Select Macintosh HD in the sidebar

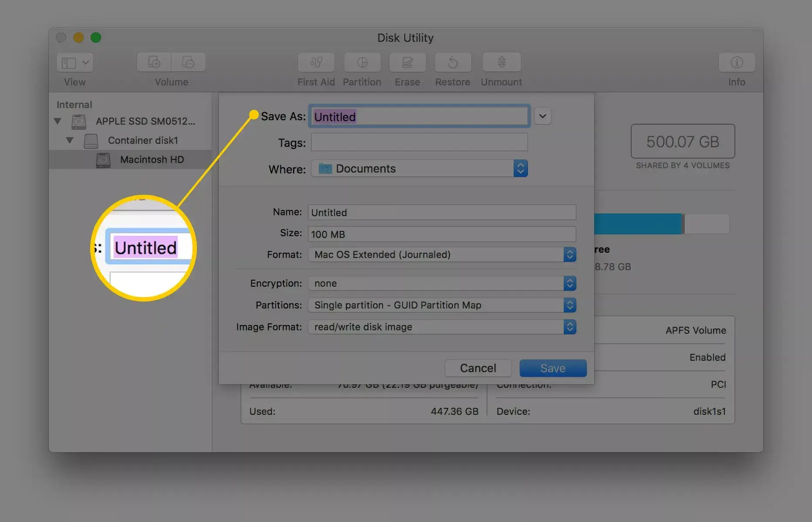point(152,159)
